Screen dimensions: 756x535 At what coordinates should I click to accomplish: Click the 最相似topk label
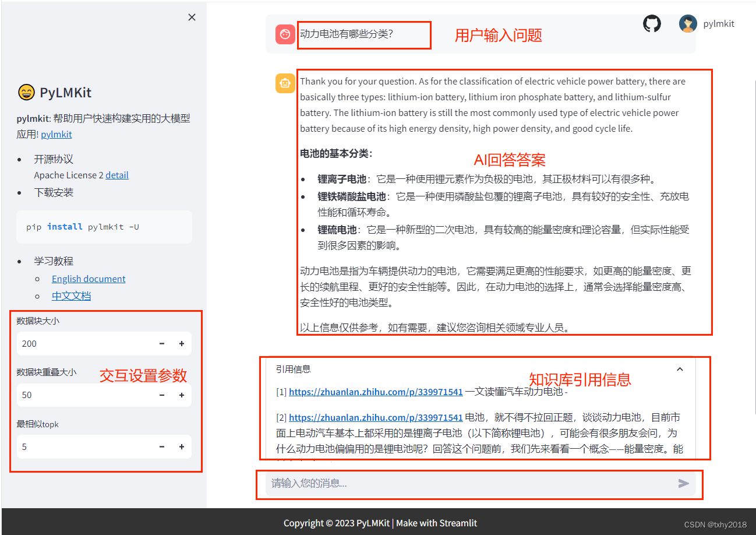38,424
